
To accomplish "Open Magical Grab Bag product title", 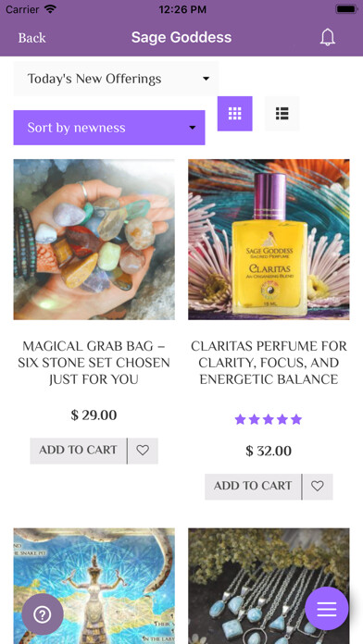I will (94, 363).
